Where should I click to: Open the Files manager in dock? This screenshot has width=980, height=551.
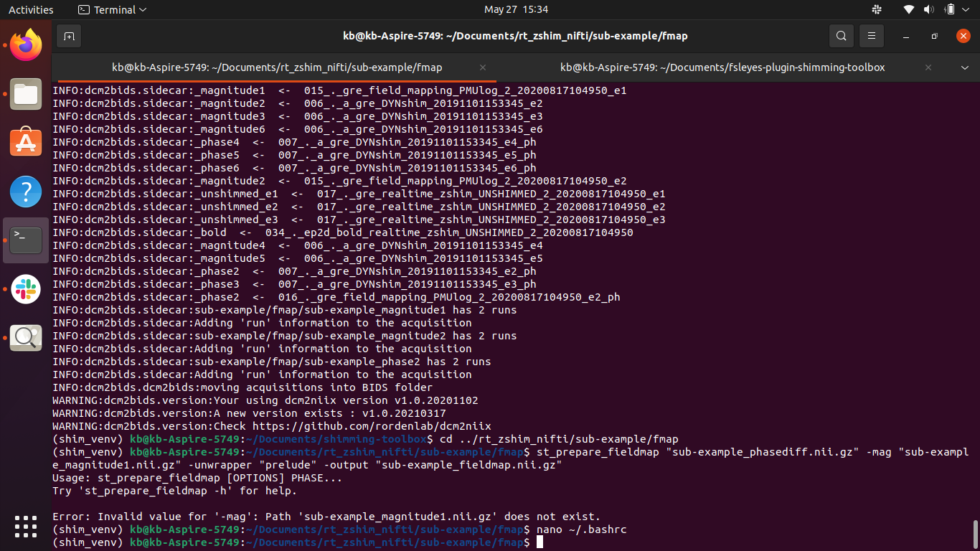(x=26, y=93)
